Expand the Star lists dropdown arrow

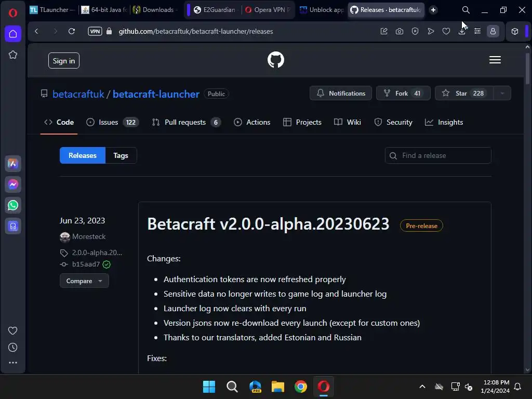(x=502, y=94)
